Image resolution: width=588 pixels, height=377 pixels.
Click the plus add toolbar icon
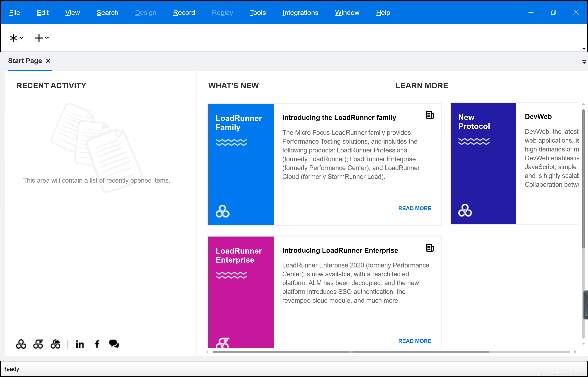pos(39,38)
